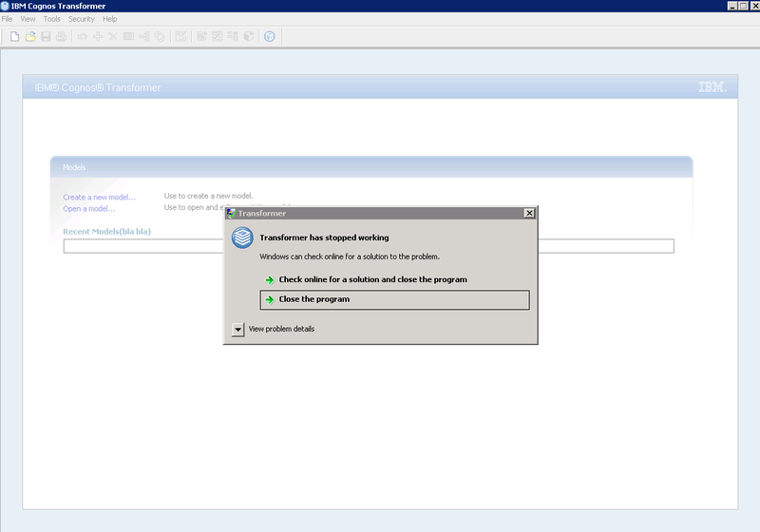Click Open a model link
Image resolution: width=760 pixels, height=532 pixels.
click(x=89, y=209)
